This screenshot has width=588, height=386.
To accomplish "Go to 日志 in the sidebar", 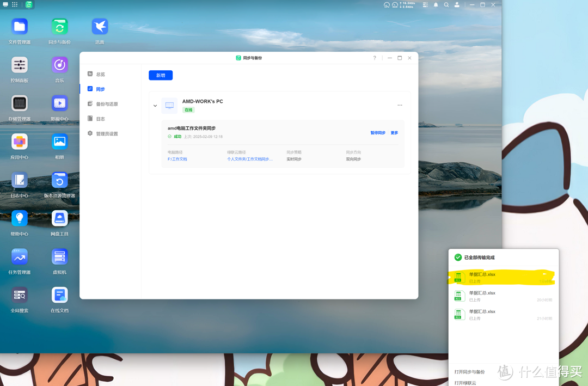I will tap(100, 119).
